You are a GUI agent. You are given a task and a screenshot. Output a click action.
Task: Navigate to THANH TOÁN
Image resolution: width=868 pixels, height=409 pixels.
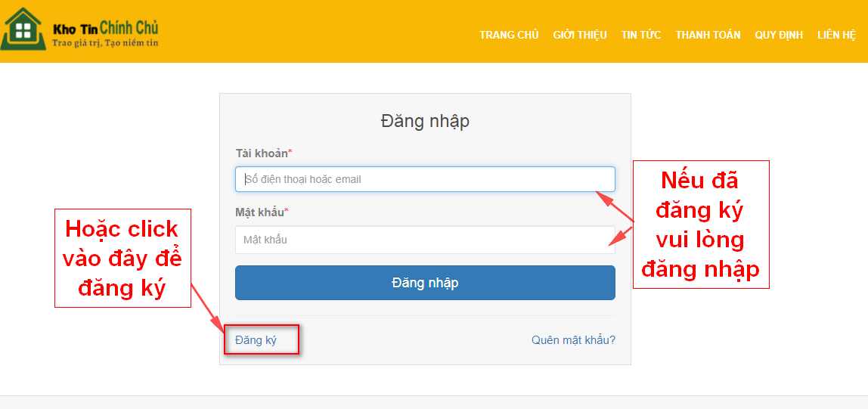coord(708,35)
